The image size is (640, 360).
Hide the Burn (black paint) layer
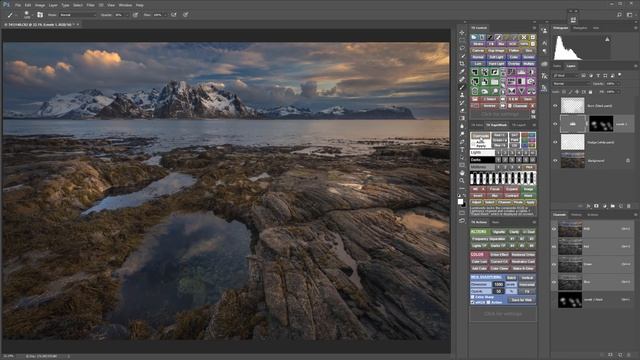(555, 106)
